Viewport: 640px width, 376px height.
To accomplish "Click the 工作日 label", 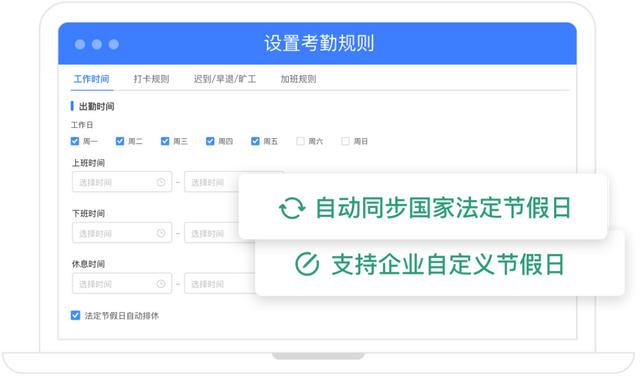I will [x=82, y=125].
